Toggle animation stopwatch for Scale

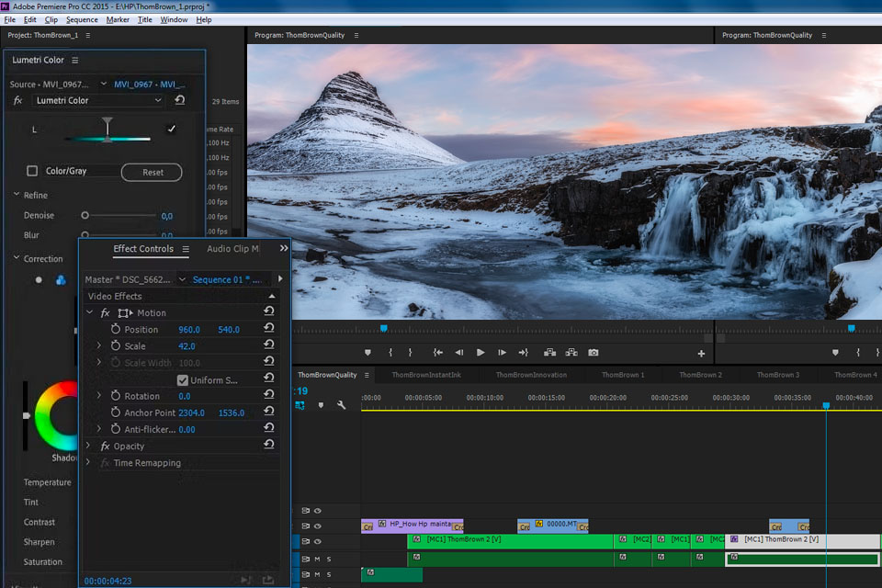116,345
